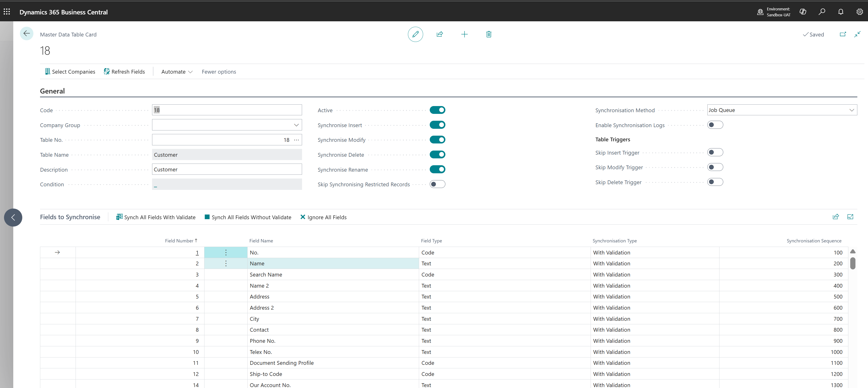
Task: Select the Telex No. row
Action: coord(444,352)
